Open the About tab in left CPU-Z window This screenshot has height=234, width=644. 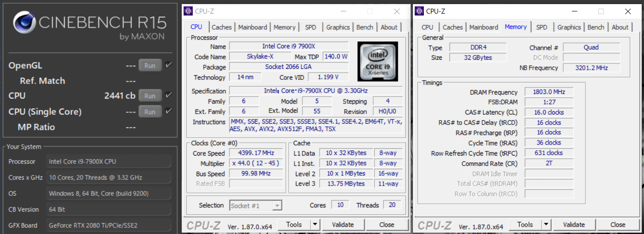click(x=389, y=27)
